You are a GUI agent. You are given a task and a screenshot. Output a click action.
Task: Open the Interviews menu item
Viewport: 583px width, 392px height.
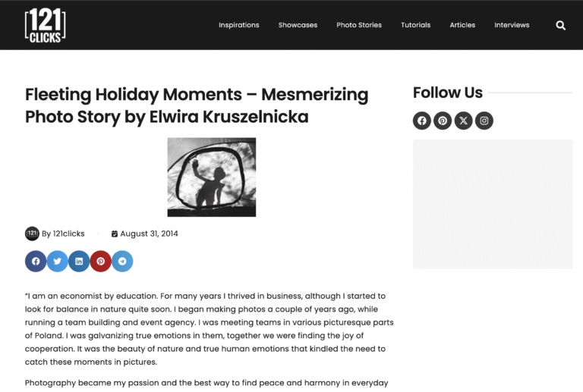pyautogui.click(x=512, y=25)
